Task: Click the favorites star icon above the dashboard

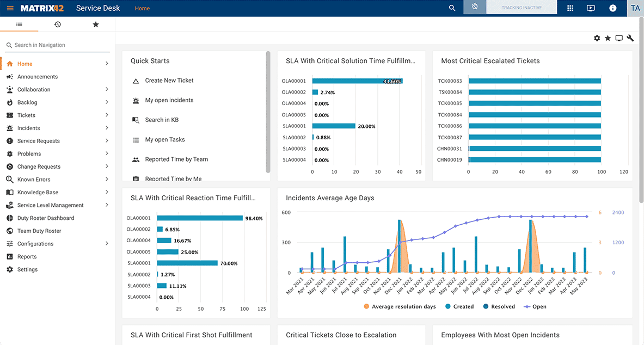Action: point(608,38)
